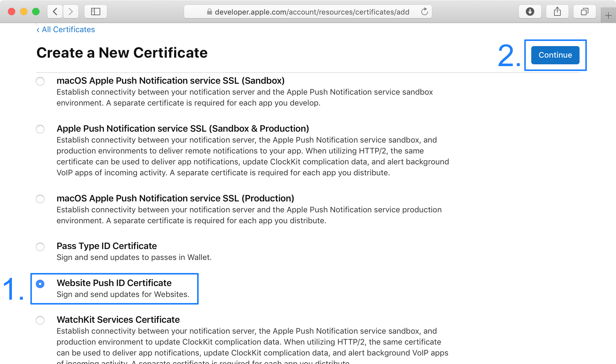616x364 pixels.
Task: Click the padlock icon in address bar
Action: pos(209,12)
